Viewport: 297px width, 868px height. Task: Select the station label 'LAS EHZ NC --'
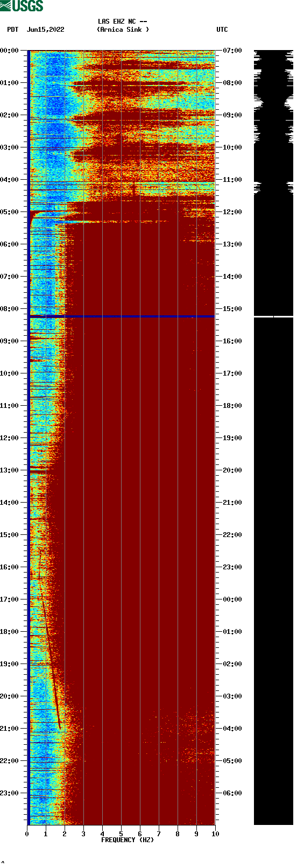tap(122, 22)
